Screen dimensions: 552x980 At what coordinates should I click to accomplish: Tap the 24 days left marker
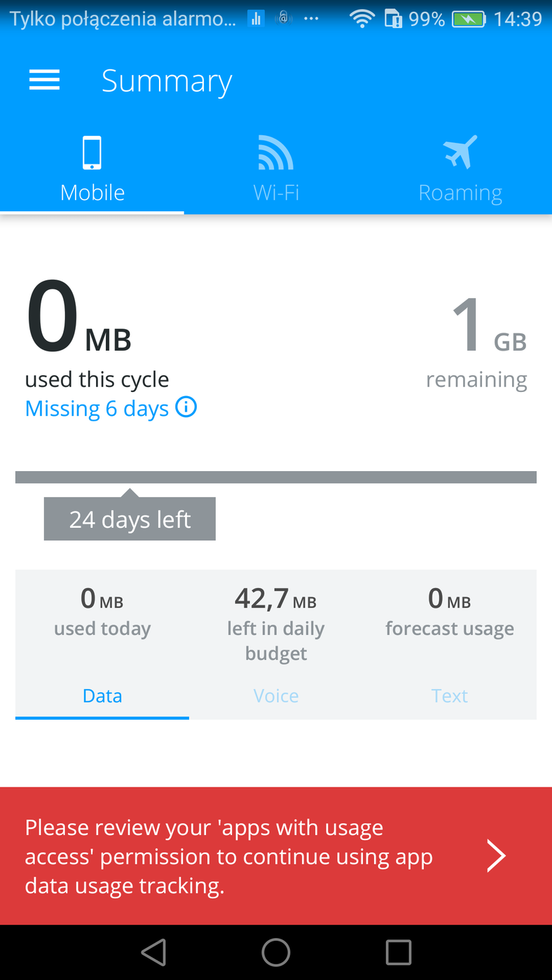click(130, 519)
